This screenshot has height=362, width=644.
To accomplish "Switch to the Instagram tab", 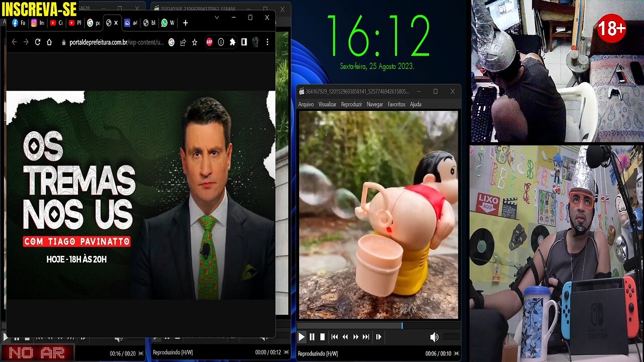I will coord(38,23).
